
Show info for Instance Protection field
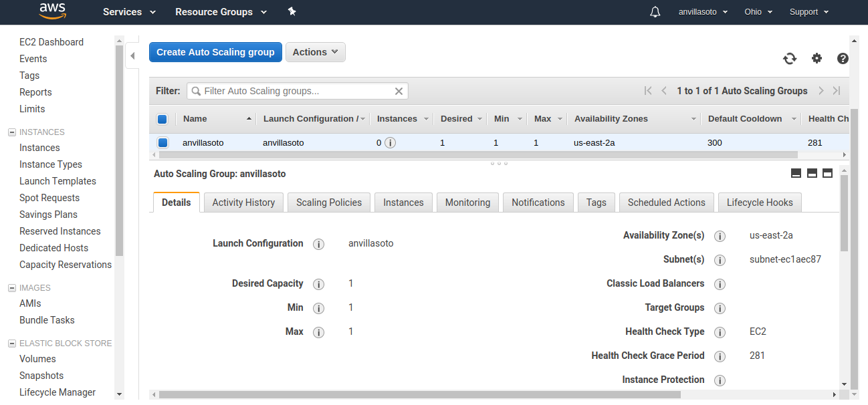[x=720, y=380]
